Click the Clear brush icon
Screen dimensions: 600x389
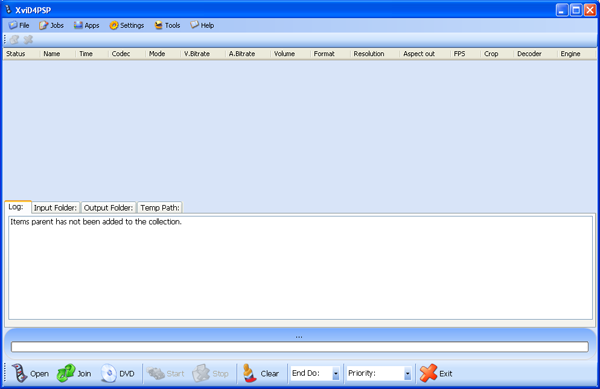(250, 373)
